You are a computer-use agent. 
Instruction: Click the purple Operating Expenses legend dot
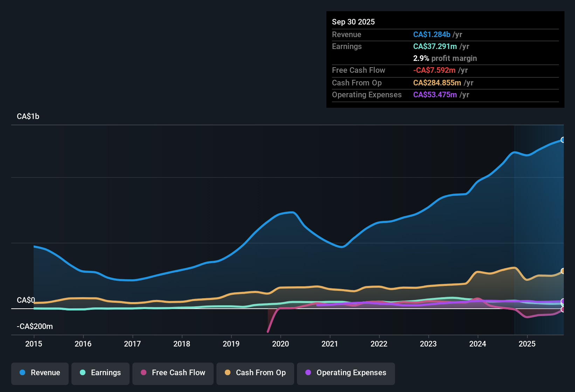[308, 373]
